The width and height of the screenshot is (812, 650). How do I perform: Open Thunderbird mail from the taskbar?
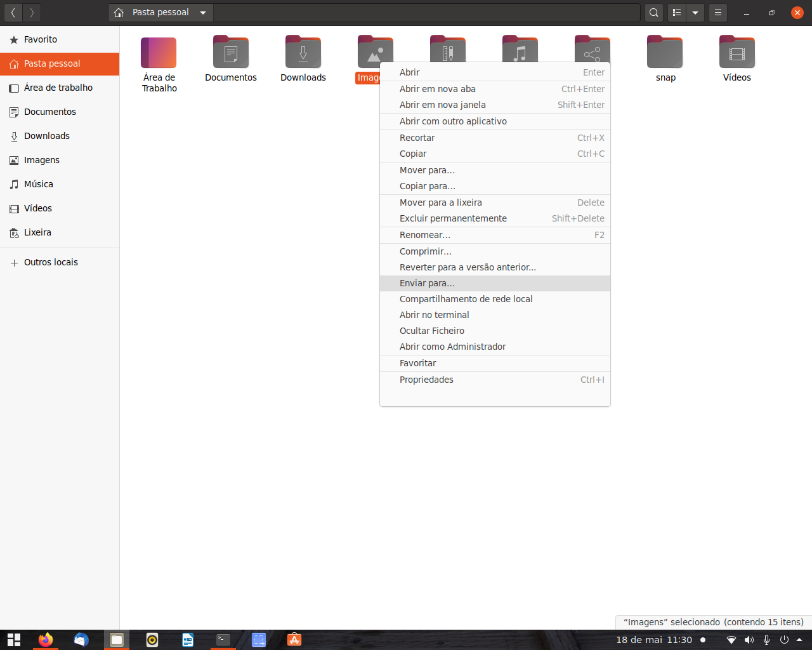click(x=81, y=640)
